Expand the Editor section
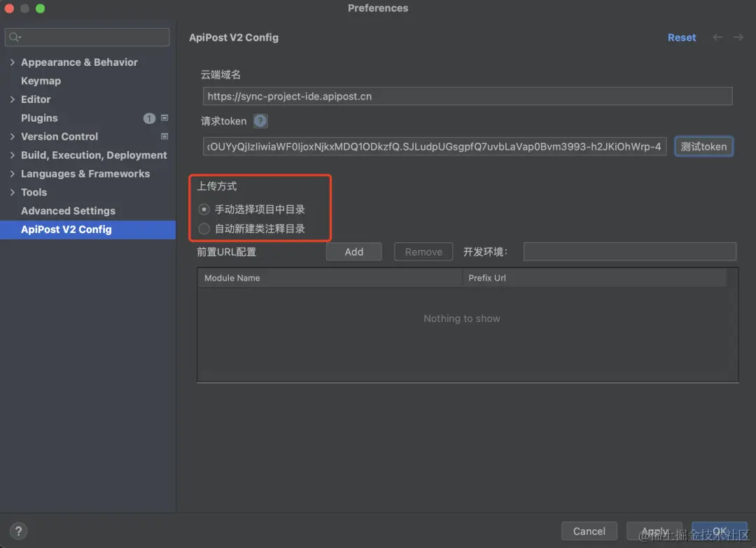The width and height of the screenshot is (756, 548). click(x=12, y=99)
